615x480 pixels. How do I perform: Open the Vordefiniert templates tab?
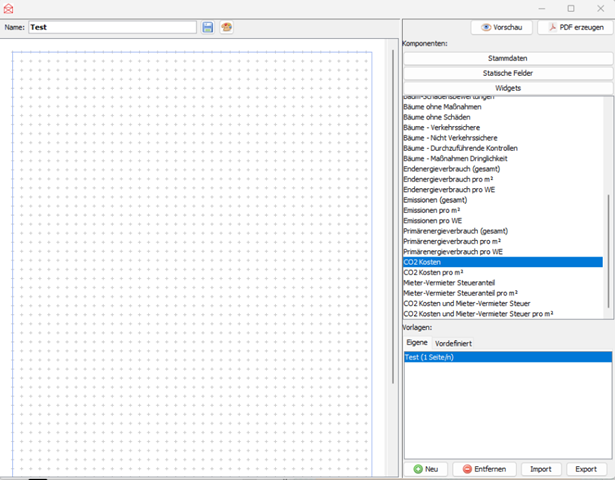coord(453,343)
